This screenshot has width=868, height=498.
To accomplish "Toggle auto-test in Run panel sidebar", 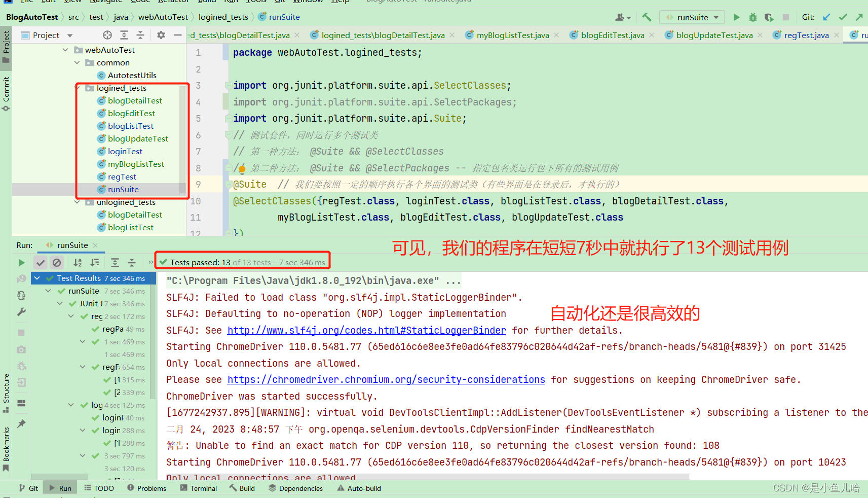I will 21,295.
